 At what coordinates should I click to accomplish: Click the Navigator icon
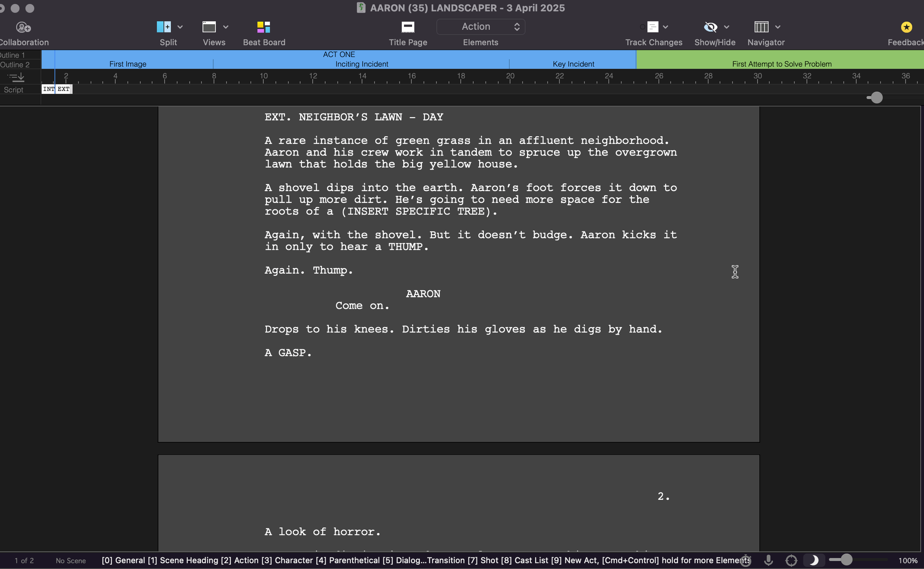pos(761,27)
